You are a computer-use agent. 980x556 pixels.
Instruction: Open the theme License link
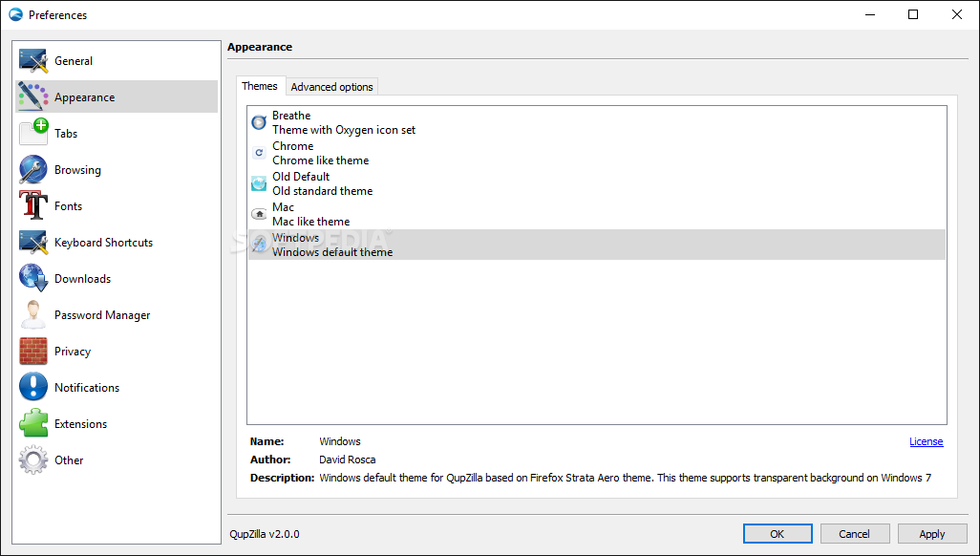point(926,441)
